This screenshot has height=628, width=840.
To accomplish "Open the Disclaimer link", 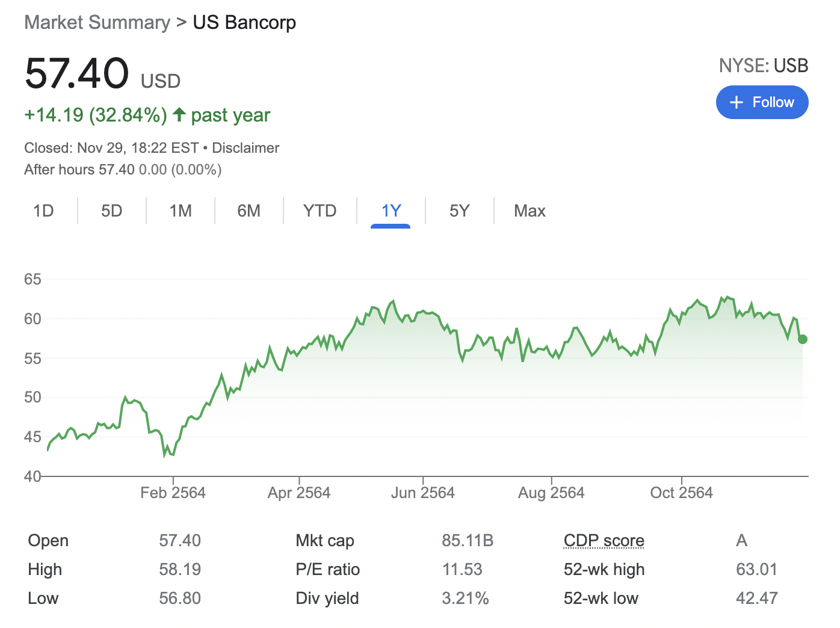I will click(246, 148).
